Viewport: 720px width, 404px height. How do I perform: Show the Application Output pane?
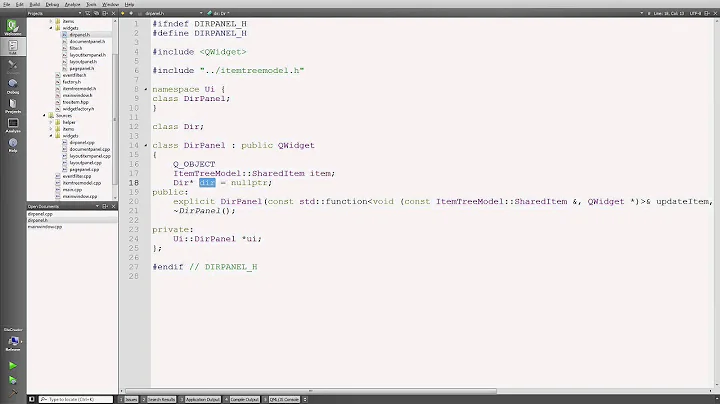200,399
